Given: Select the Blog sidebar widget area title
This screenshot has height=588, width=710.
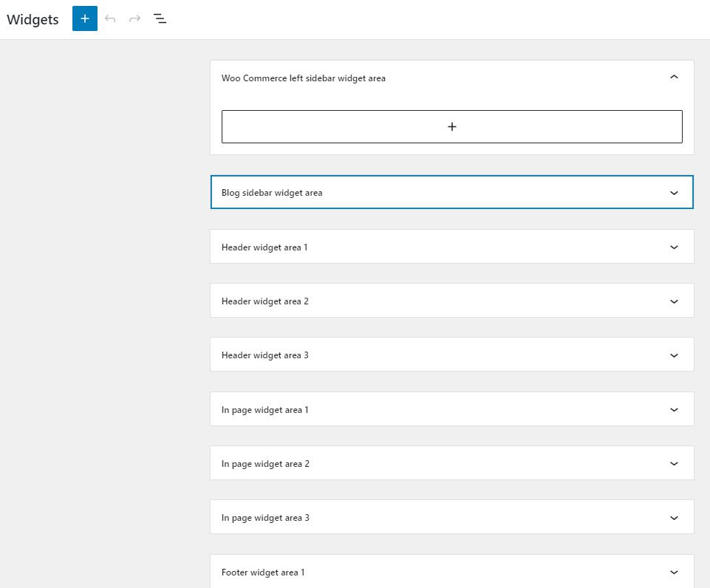Looking at the screenshot, I should point(272,193).
